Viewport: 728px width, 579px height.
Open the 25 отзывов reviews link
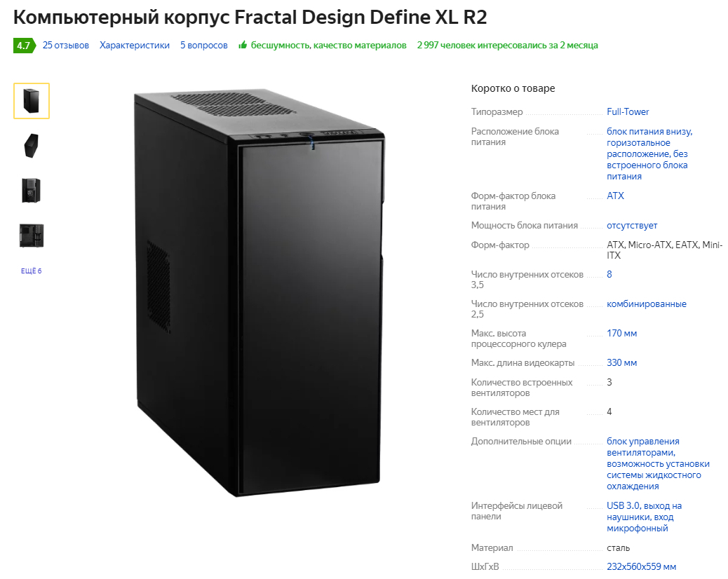tap(65, 46)
